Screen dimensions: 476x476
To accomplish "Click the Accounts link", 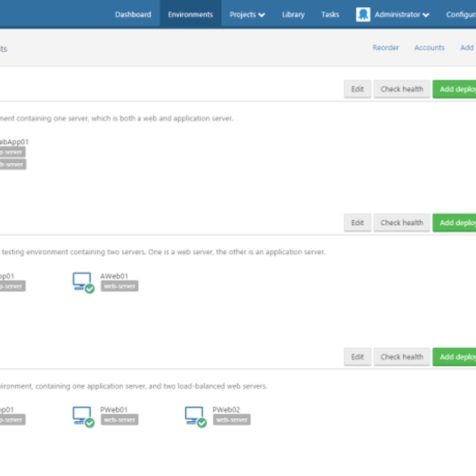I will point(430,48).
